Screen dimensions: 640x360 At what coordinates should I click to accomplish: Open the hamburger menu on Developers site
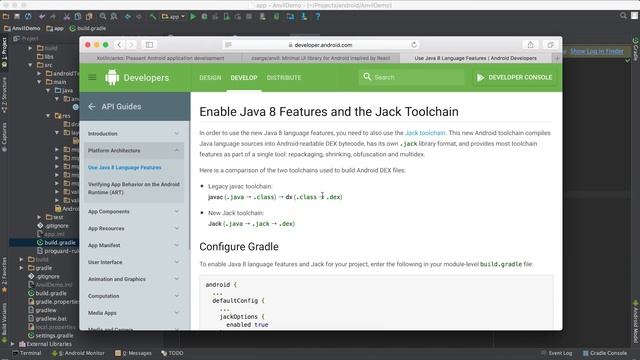[x=92, y=77]
